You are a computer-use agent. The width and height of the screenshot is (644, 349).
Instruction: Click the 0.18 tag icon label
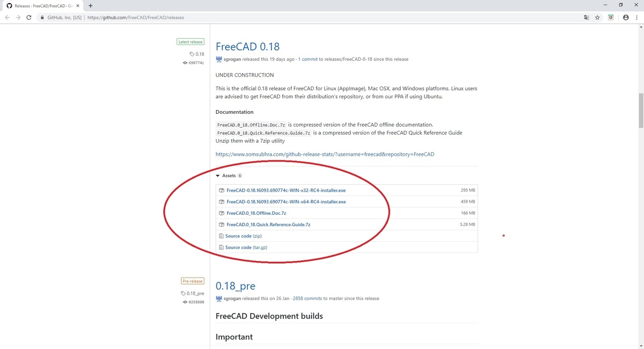(x=197, y=54)
